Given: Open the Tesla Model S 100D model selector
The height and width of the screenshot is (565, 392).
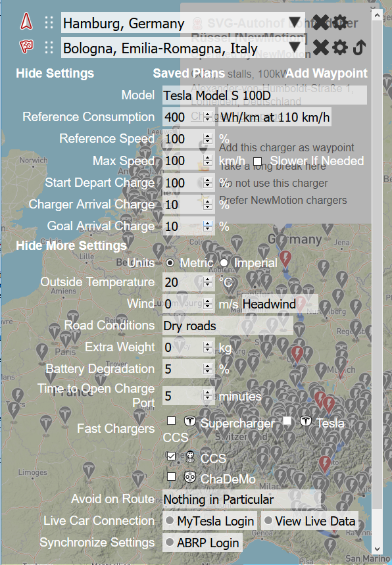Looking at the screenshot, I should point(264,95).
